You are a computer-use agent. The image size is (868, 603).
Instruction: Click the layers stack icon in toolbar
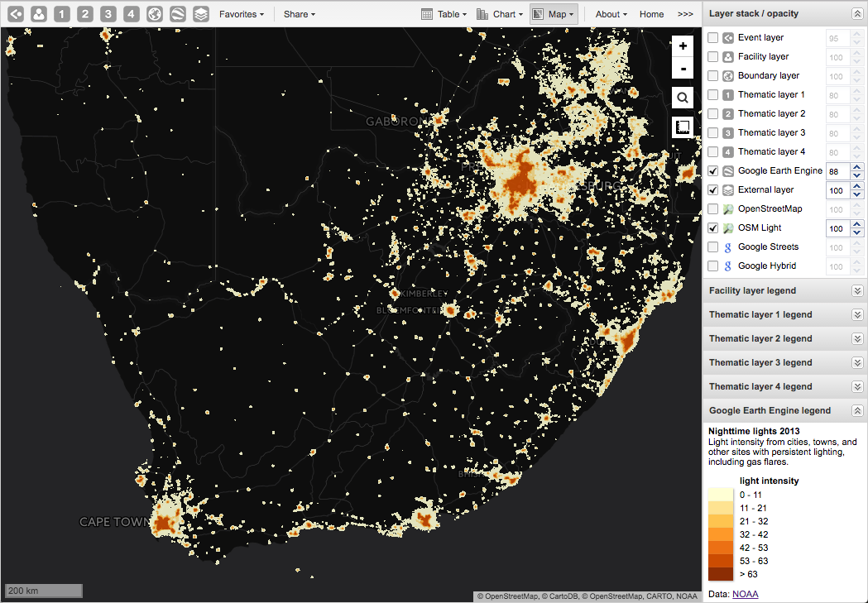tap(199, 14)
